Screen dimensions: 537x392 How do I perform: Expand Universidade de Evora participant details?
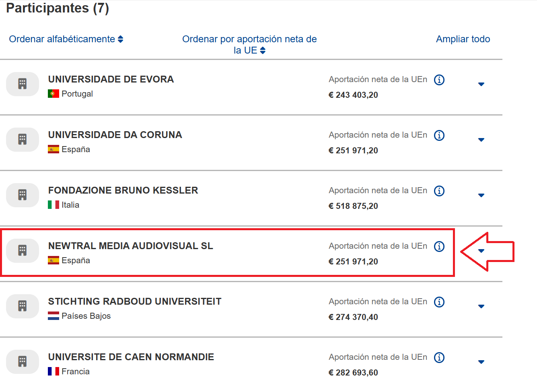pyautogui.click(x=481, y=84)
